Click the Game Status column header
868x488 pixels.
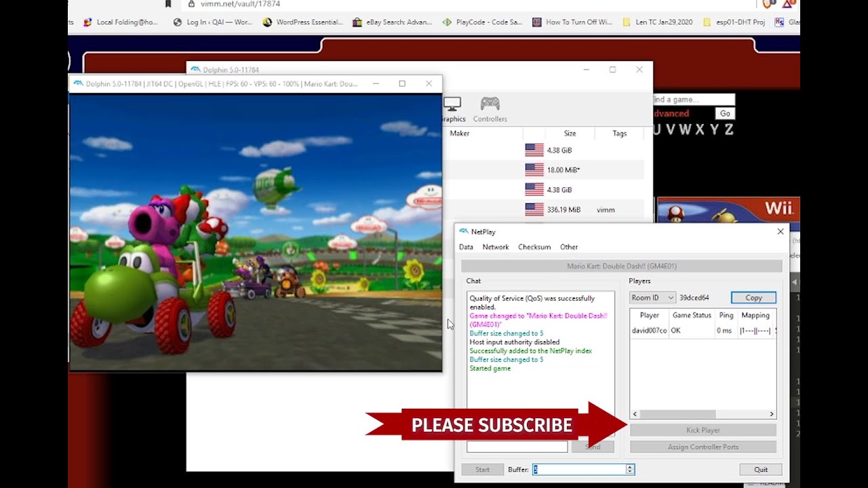point(692,315)
